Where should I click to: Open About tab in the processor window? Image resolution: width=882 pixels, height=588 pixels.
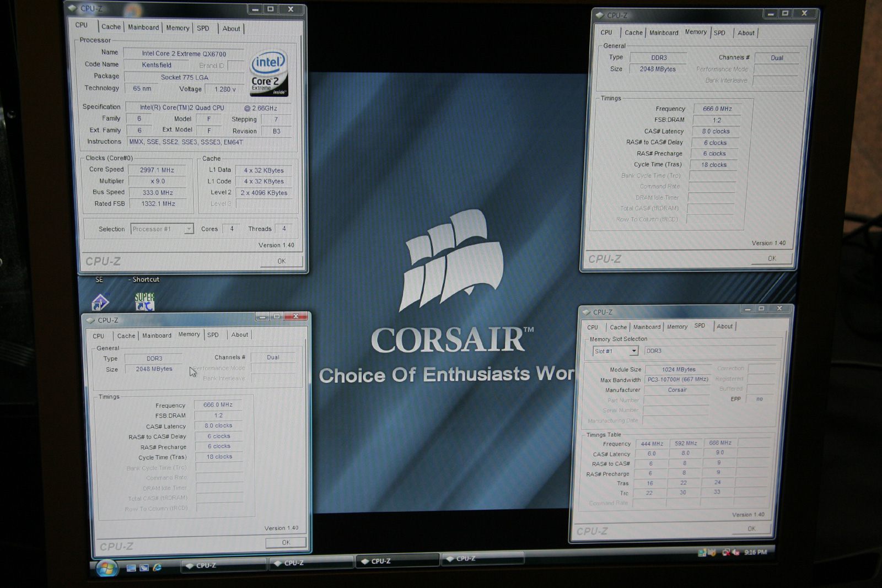pos(231,29)
